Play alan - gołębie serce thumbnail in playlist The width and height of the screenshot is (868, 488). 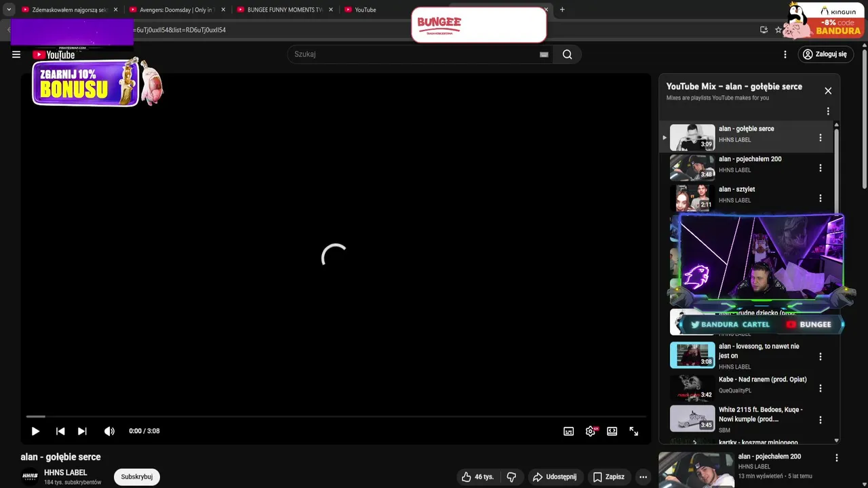(x=692, y=138)
